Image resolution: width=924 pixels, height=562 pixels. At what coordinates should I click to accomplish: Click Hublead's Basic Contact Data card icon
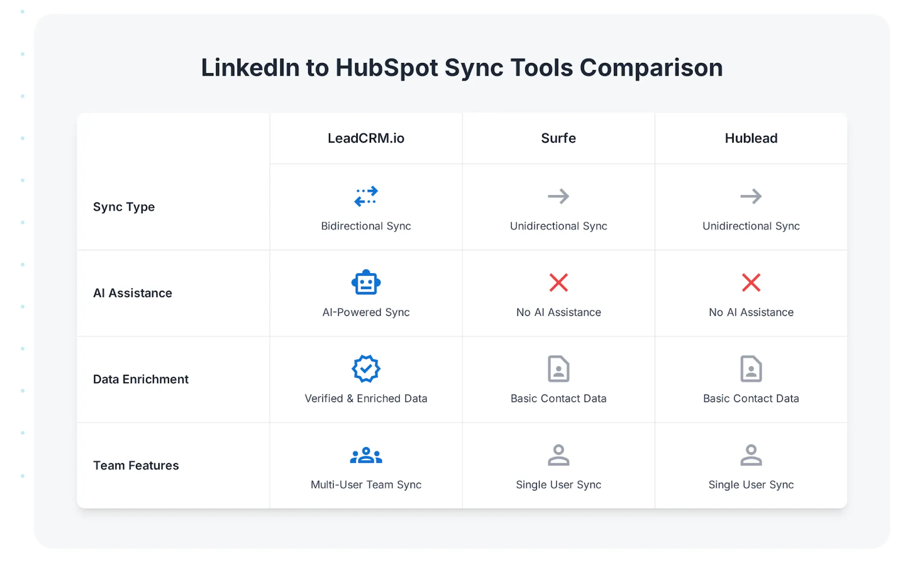pyautogui.click(x=750, y=369)
